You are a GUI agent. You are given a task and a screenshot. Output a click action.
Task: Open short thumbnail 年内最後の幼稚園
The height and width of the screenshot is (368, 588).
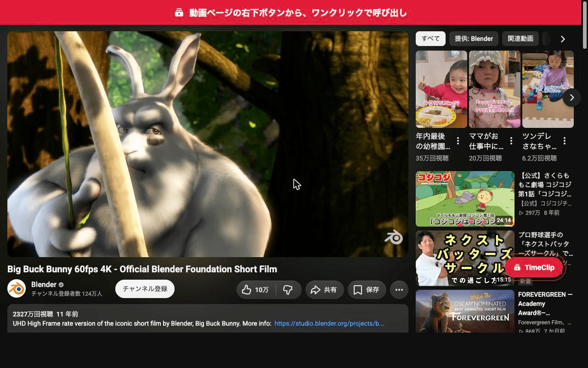coord(441,89)
